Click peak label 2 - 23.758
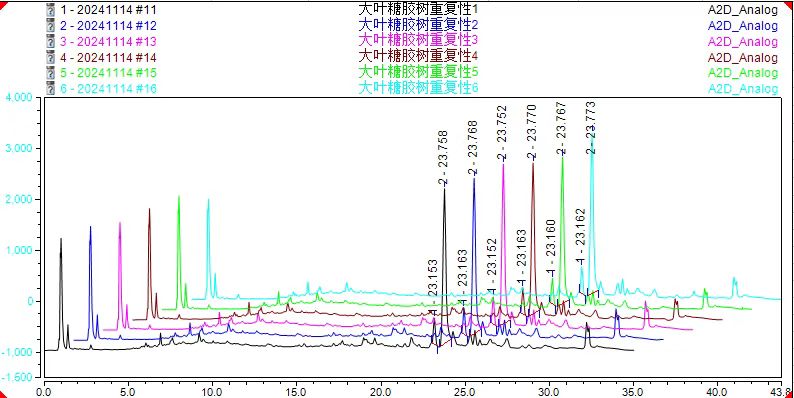 tap(444, 157)
